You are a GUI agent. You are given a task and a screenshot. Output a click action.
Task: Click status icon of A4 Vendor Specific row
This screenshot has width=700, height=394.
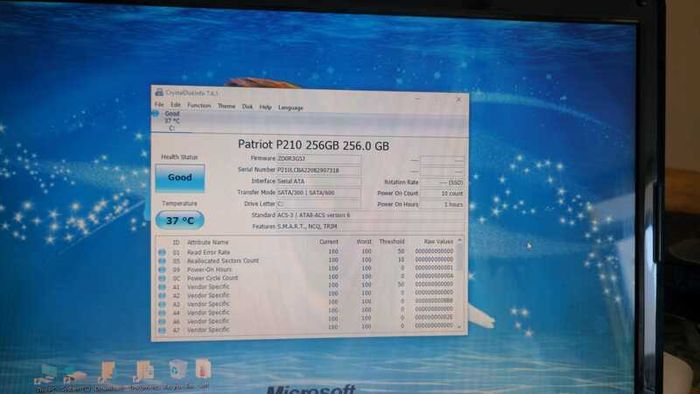point(162,313)
